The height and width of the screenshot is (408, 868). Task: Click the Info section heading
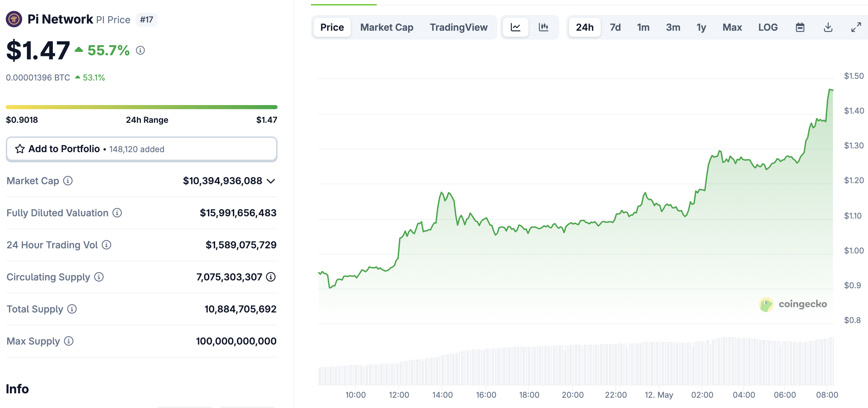tap(17, 389)
